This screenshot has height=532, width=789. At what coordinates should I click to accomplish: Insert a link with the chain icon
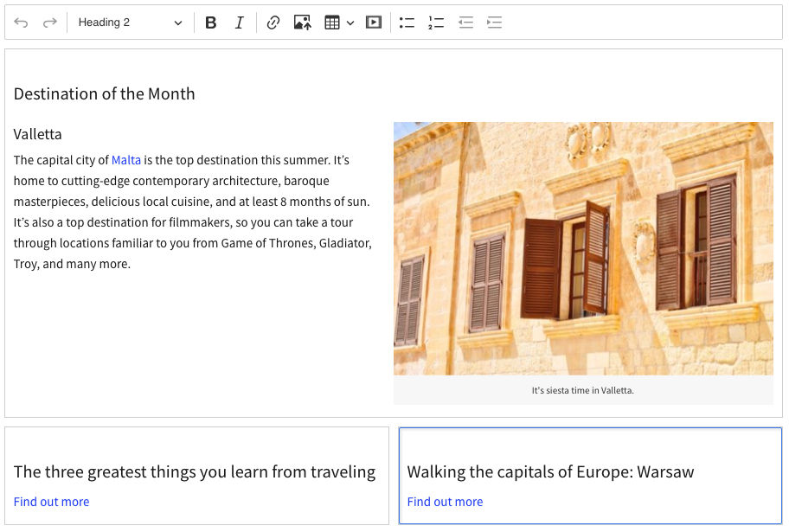(273, 22)
